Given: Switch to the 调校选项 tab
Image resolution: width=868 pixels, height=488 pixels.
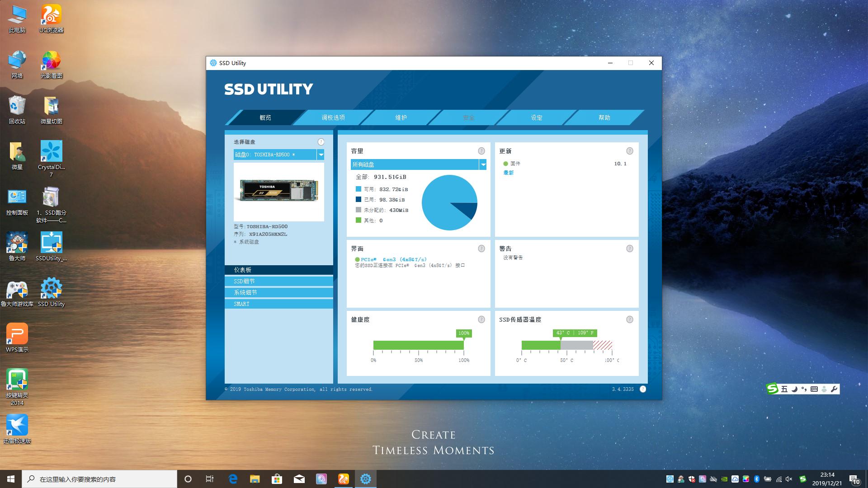Looking at the screenshot, I should click(x=333, y=117).
